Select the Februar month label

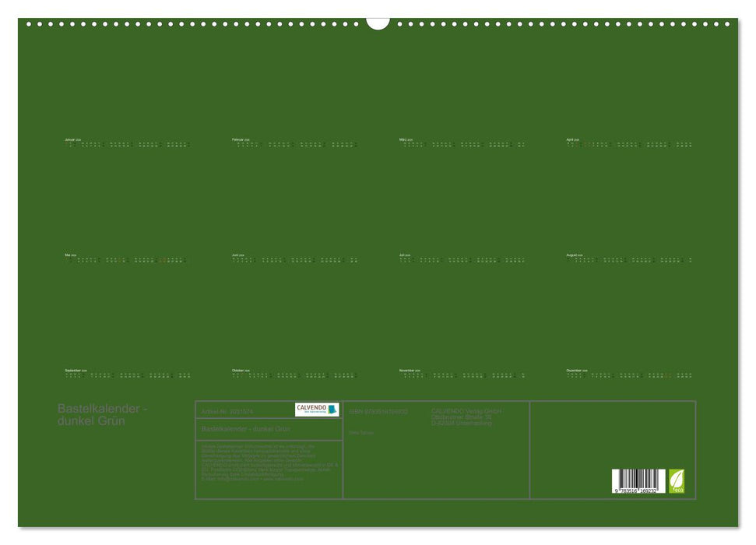(x=239, y=139)
